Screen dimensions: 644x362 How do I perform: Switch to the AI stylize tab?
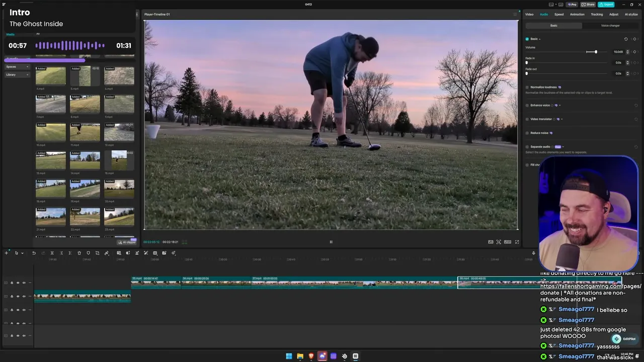(x=631, y=14)
